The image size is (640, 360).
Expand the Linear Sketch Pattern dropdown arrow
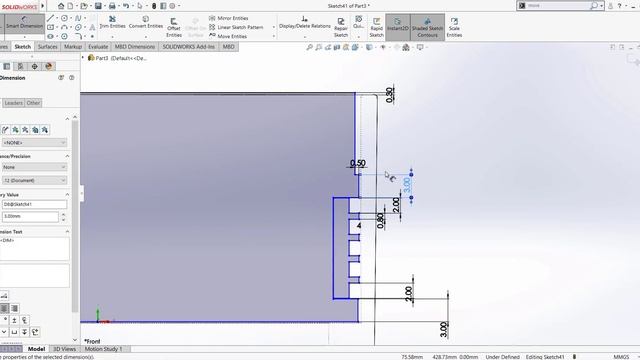(273, 27)
